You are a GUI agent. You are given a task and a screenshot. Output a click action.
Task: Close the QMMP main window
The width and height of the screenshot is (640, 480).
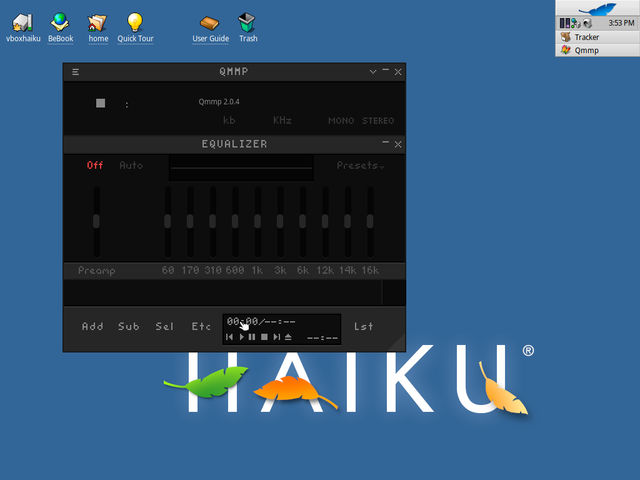[x=398, y=72]
